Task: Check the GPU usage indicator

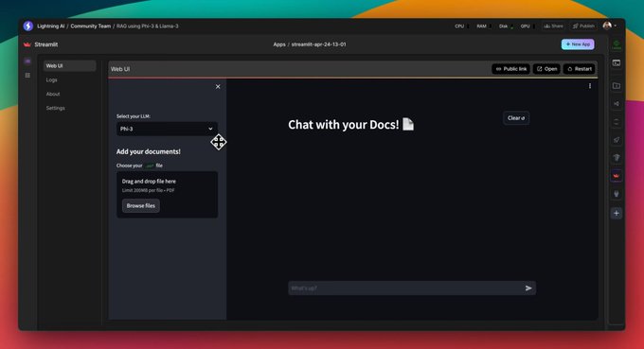Action: (527, 26)
